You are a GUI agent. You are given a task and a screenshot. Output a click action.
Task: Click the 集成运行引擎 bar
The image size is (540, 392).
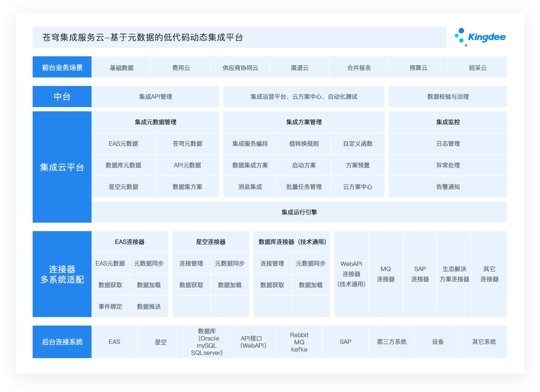pos(299,212)
